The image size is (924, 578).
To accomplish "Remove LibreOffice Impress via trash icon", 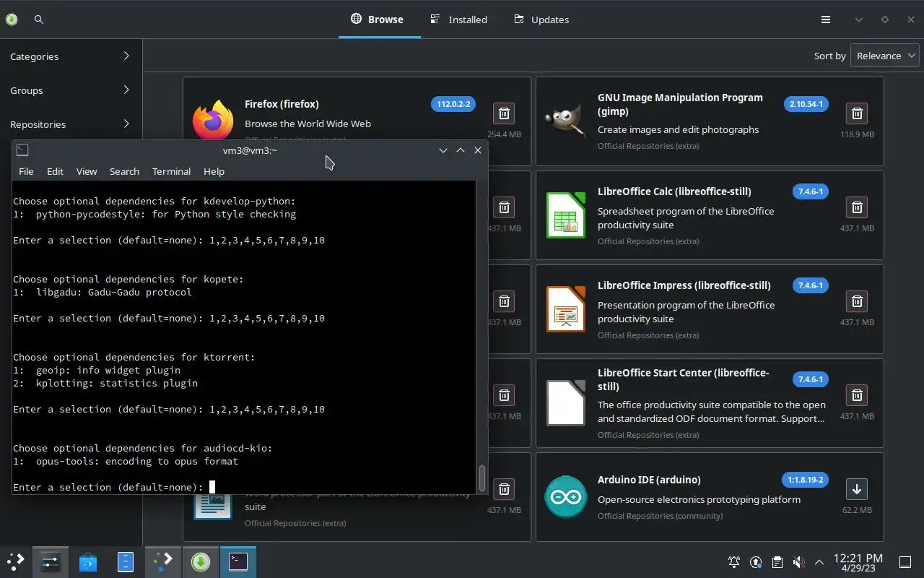I will coord(857,301).
